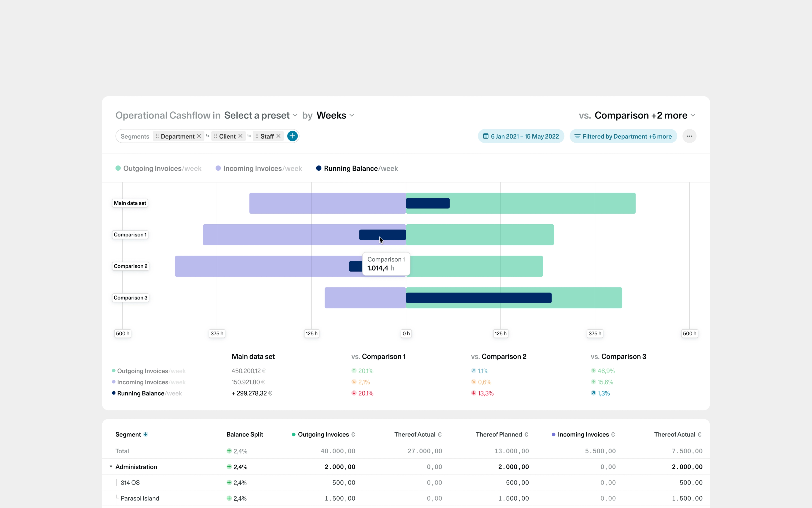Click the Staff chip drag handle

(257, 136)
